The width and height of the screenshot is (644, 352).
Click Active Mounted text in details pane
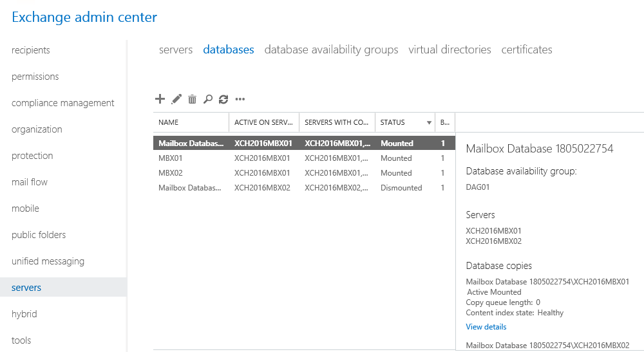pyautogui.click(x=494, y=292)
